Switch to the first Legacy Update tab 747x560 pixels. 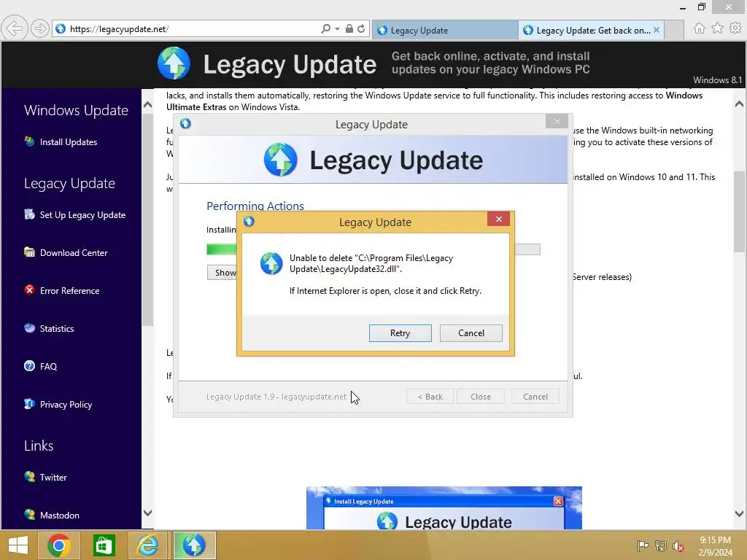444,30
